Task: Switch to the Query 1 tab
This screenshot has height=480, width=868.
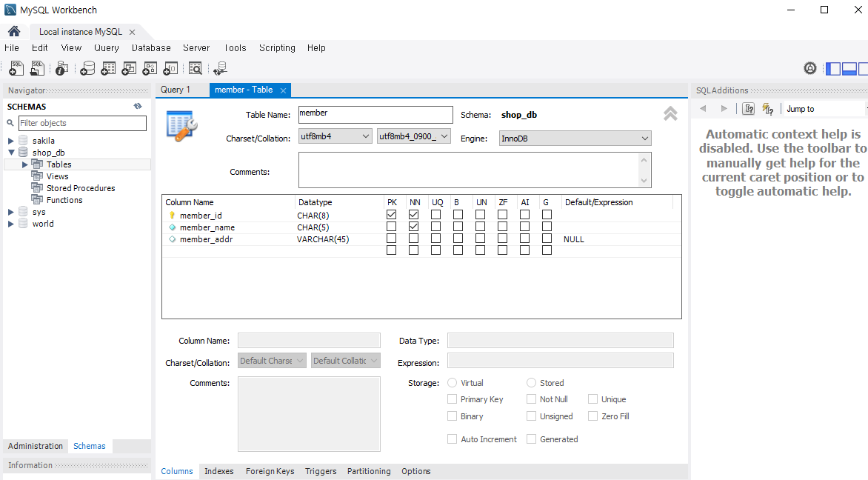Action: 176,90
